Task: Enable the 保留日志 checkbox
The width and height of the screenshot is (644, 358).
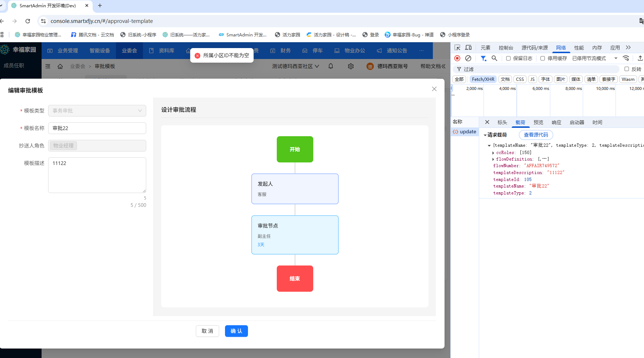Action: (x=508, y=58)
